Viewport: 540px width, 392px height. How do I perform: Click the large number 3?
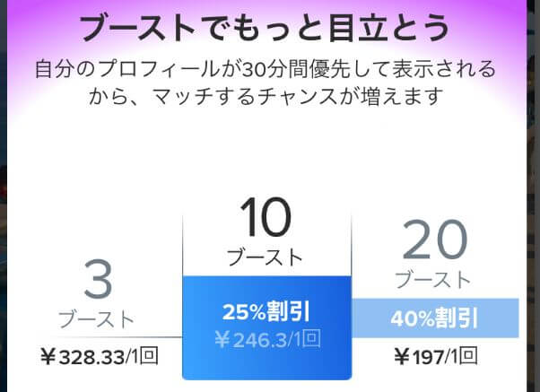pyautogui.click(x=97, y=281)
